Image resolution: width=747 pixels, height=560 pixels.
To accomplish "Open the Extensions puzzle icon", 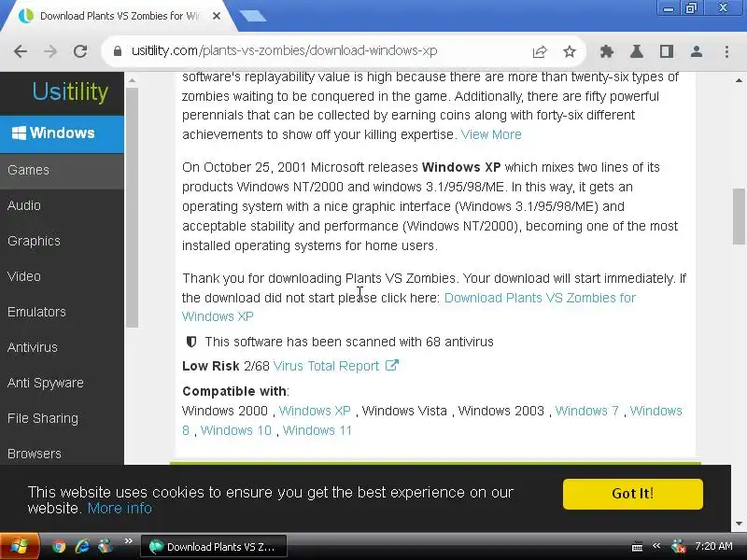I will click(606, 51).
